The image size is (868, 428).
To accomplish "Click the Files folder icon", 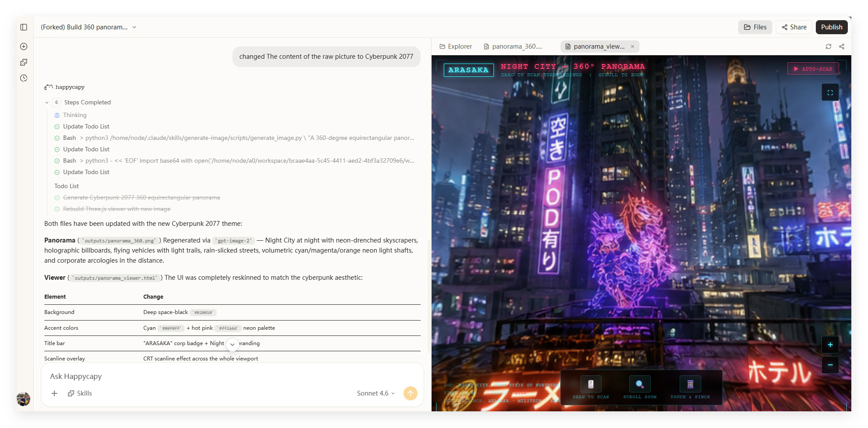I will (747, 27).
